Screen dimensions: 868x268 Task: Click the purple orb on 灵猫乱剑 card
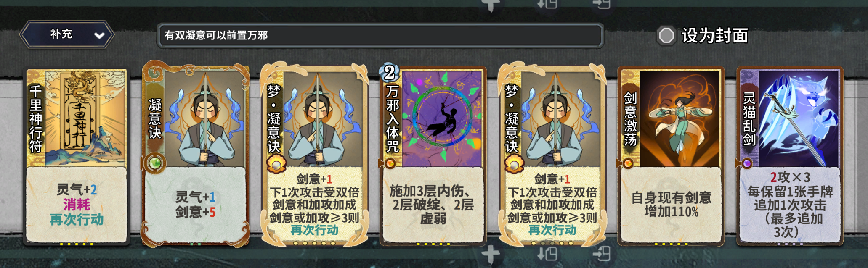coord(747,163)
